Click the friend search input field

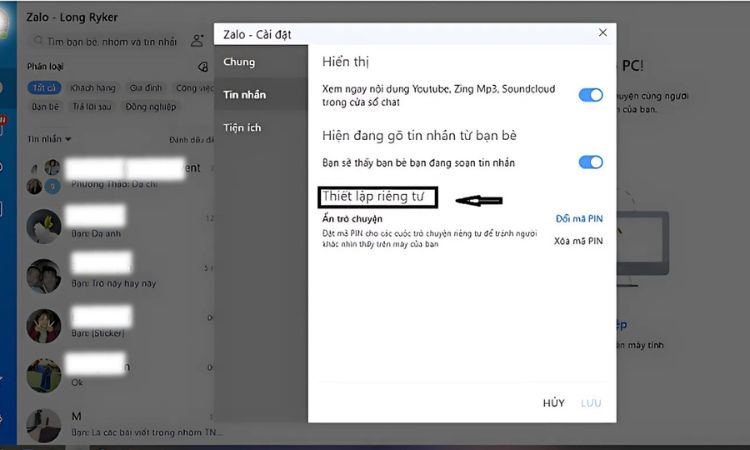coord(110,41)
